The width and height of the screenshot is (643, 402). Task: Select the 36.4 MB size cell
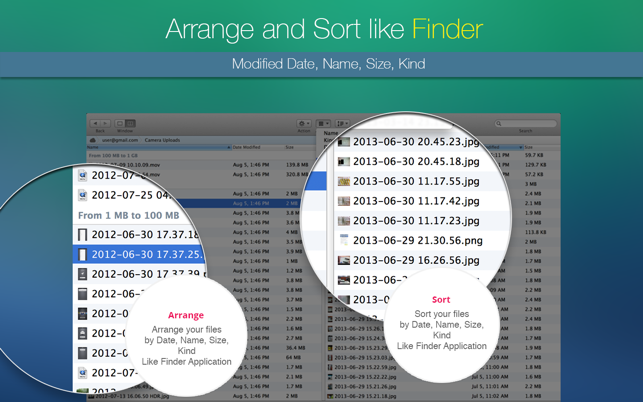coord(295,348)
